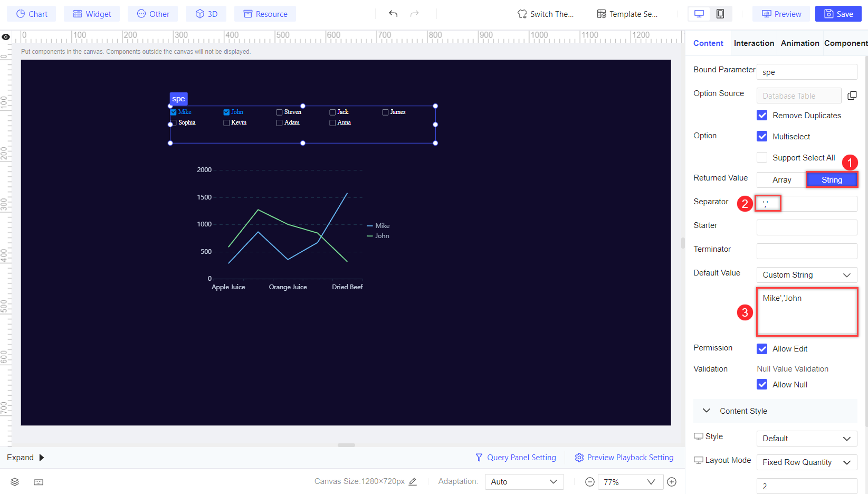Click the Separator input field
Viewport: 868px width, 494px height.
click(807, 204)
